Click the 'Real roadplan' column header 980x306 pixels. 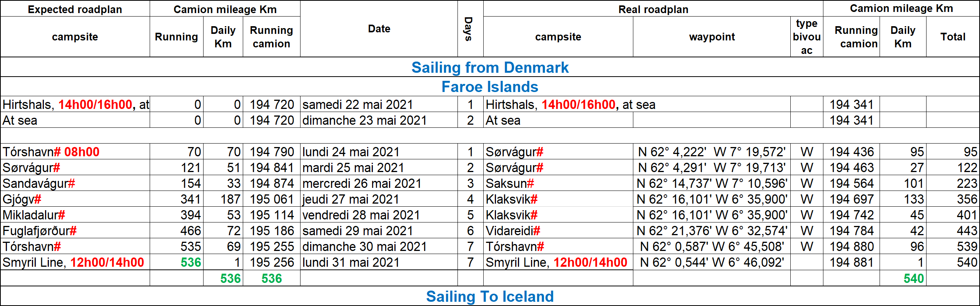(653, 9)
